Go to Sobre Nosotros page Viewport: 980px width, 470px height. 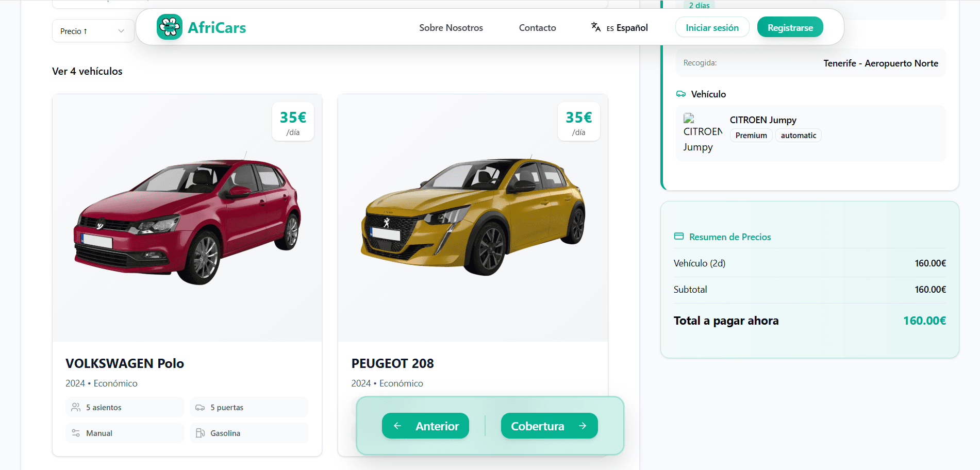[x=451, y=28]
